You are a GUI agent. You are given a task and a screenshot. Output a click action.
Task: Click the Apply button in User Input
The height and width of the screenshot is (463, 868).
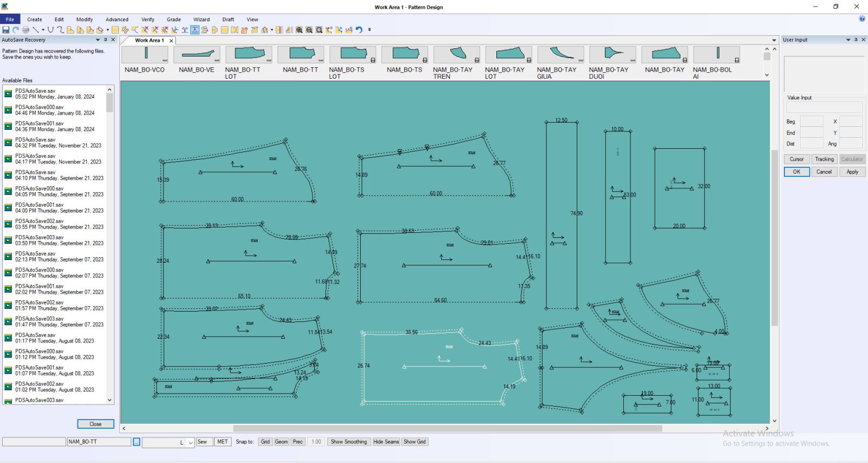[852, 172]
